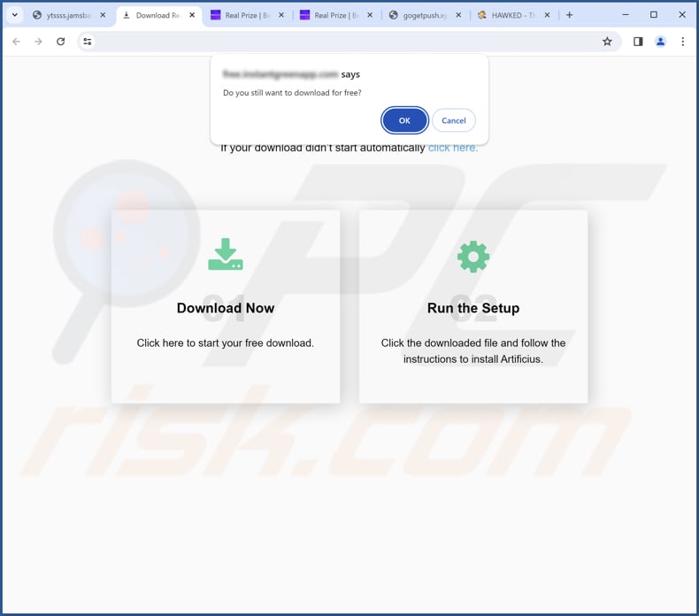Click the green setup gear icon

click(473, 257)
